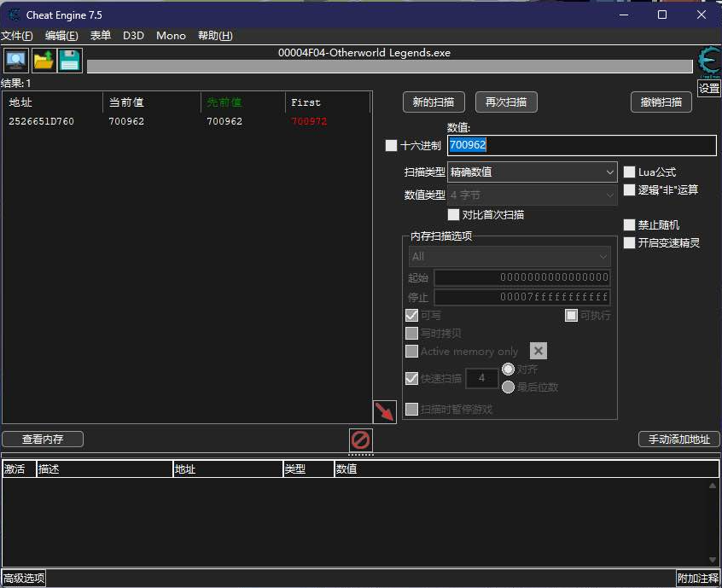The image size is (722, 588).
Task: Click the 描述 address list column header
Action: (104, 469)
